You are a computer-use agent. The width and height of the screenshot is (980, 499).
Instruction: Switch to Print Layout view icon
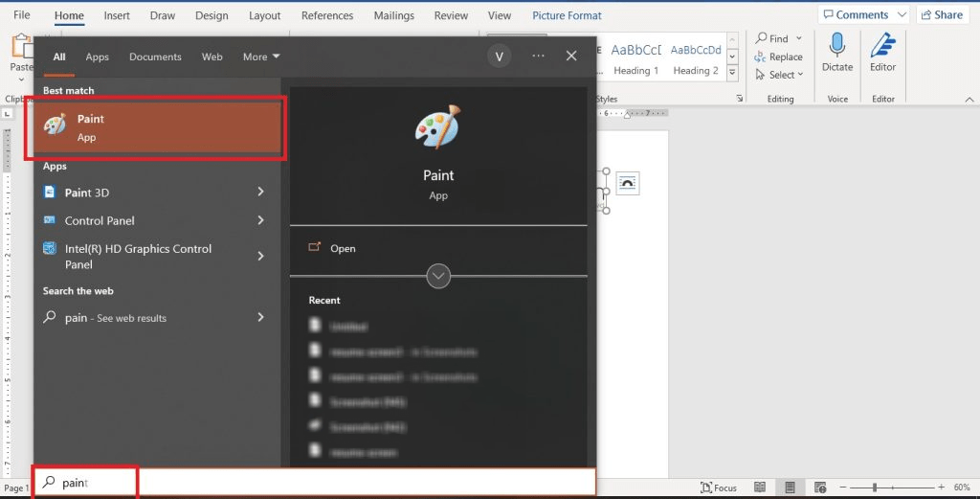790,488
